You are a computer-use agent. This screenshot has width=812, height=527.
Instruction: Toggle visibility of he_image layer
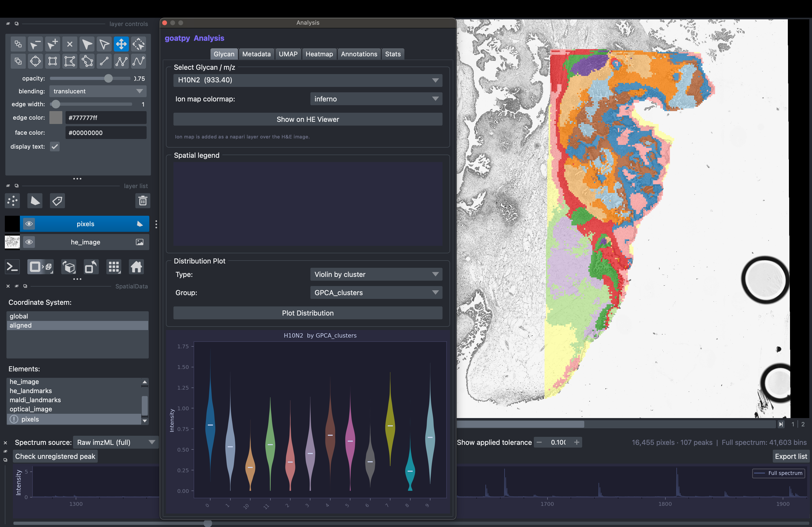29,242
